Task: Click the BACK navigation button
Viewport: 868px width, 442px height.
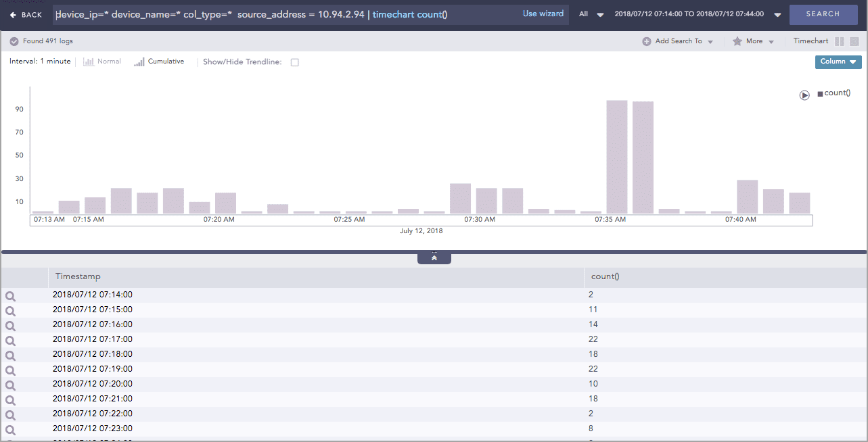Action: (x=26, y=14)
